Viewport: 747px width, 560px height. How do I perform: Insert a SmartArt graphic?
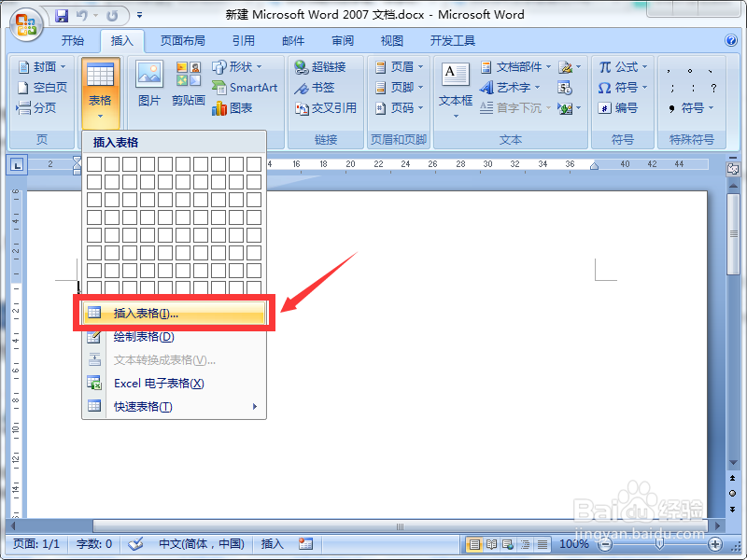(x=245, y=87)
